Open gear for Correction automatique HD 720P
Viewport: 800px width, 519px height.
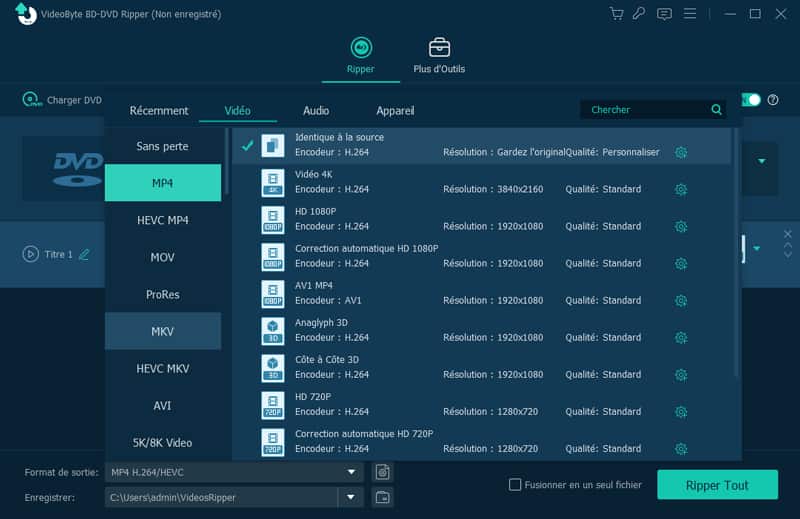tap(681, 449)
